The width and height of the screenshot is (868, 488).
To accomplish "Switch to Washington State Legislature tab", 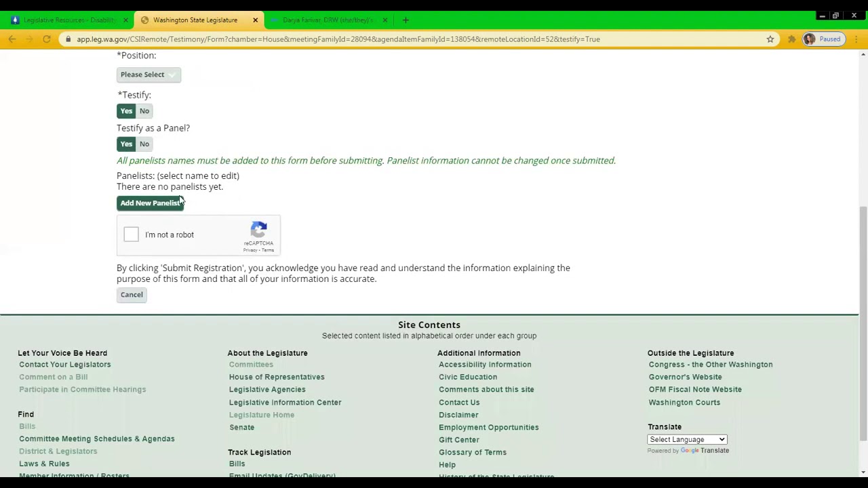I will [x=195, y=20].
